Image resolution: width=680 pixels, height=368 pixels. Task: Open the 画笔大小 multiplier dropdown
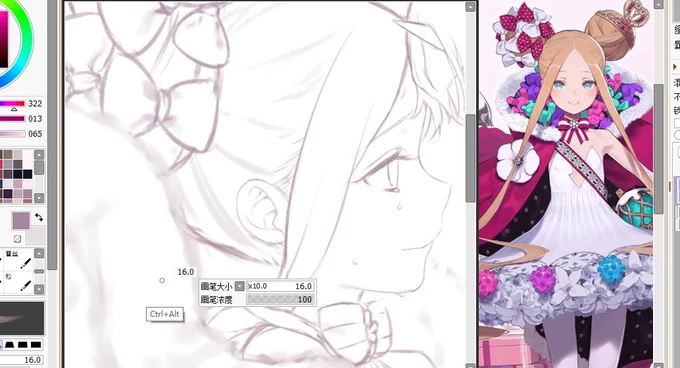click(239, 286)
